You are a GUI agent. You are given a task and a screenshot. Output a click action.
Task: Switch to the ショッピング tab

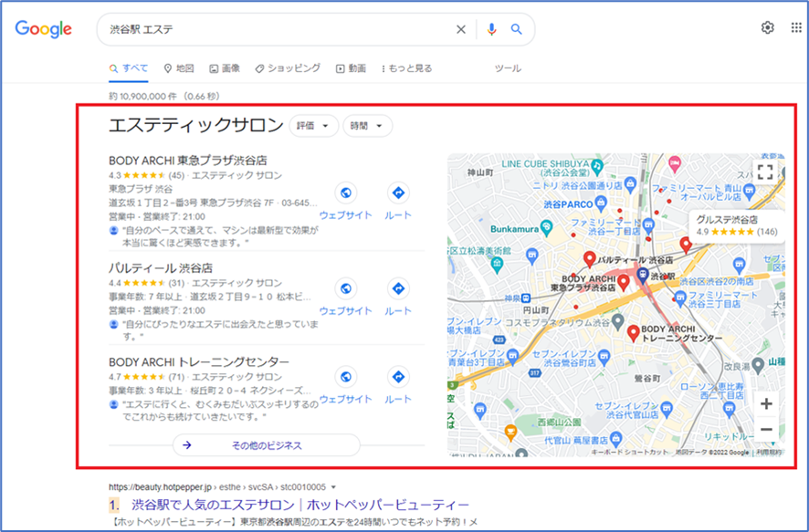(x=288, y=68)
